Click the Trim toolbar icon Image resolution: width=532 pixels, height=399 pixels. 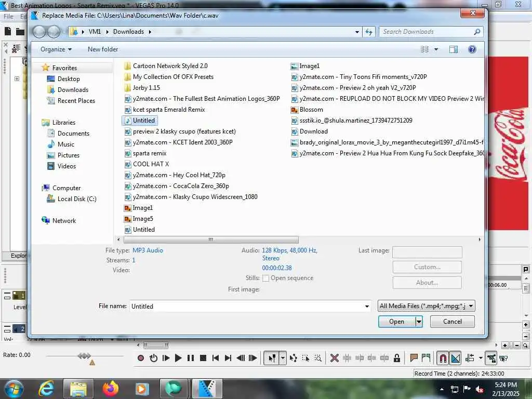[347, 358]
